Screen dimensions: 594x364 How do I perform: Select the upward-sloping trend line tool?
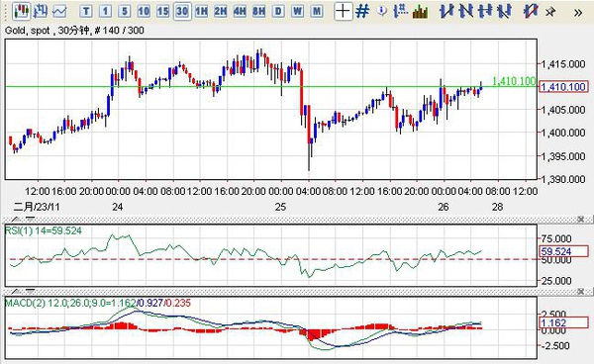click(446, 11)
